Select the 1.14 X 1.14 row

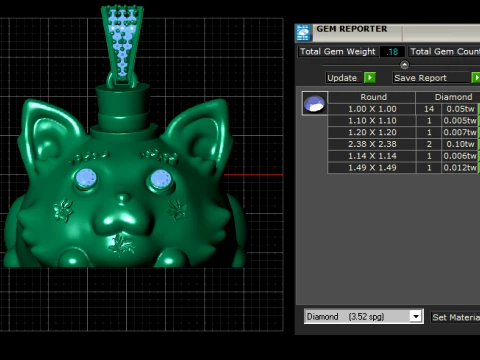[x=404, y=156]
